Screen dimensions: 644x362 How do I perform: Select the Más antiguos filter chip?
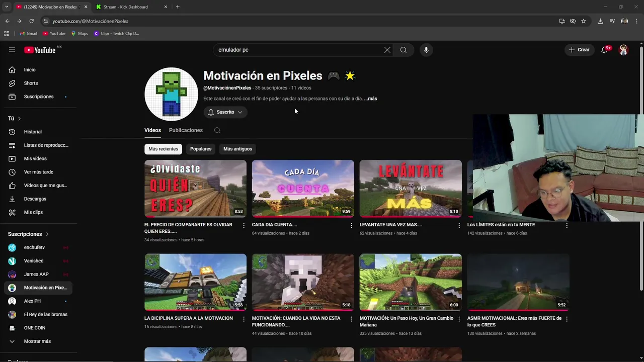click(x=237, y=149)
